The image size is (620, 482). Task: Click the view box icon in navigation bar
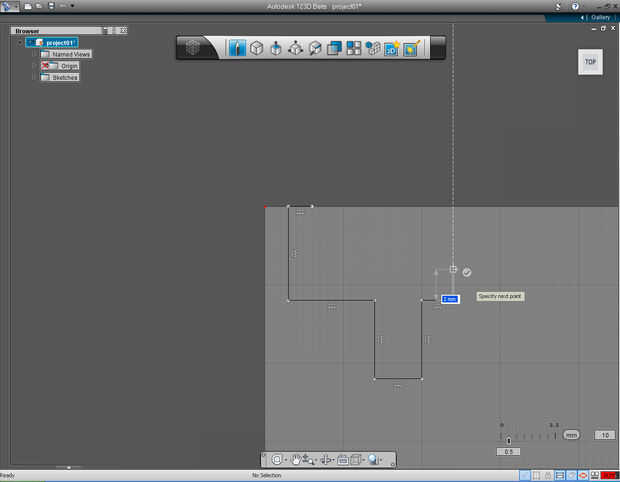coord(356,459)
